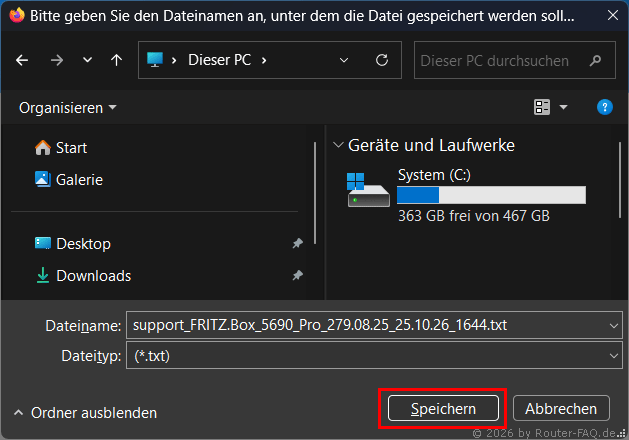
Task: Click the 363 GB frei von 467 GB text
Action: (474, 216)
